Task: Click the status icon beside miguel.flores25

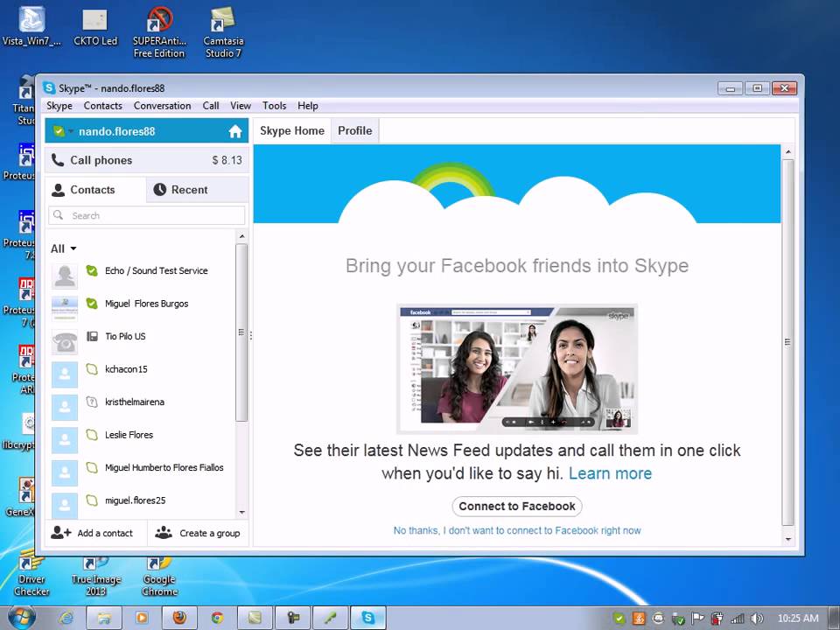Action: (x=92, y=500)
